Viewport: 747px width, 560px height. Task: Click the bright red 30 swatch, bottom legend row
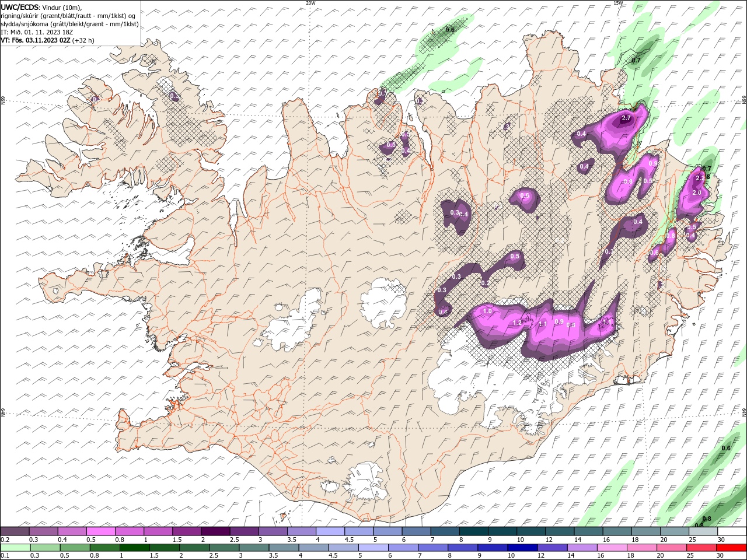[x=731, y=548]
